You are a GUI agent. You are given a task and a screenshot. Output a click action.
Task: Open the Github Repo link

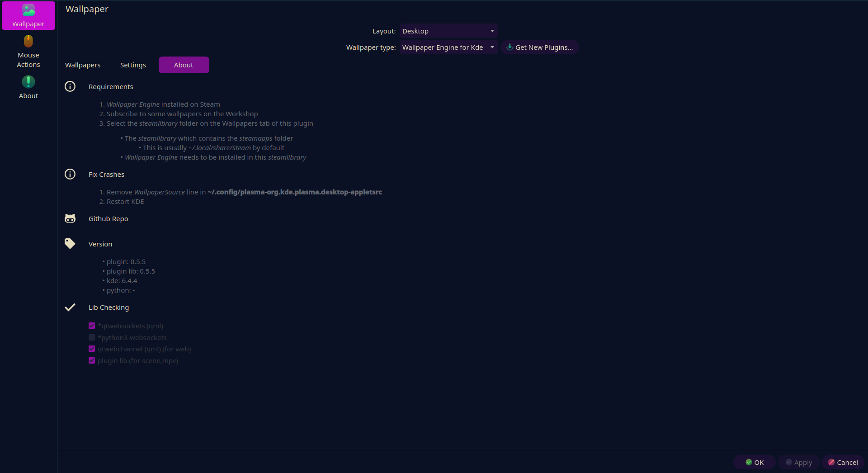[108, 219]
